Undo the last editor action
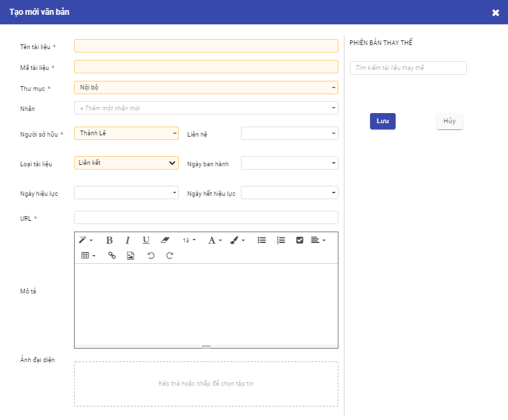Image resolution: width=508 pixels, height=420 pixels. 151,256
